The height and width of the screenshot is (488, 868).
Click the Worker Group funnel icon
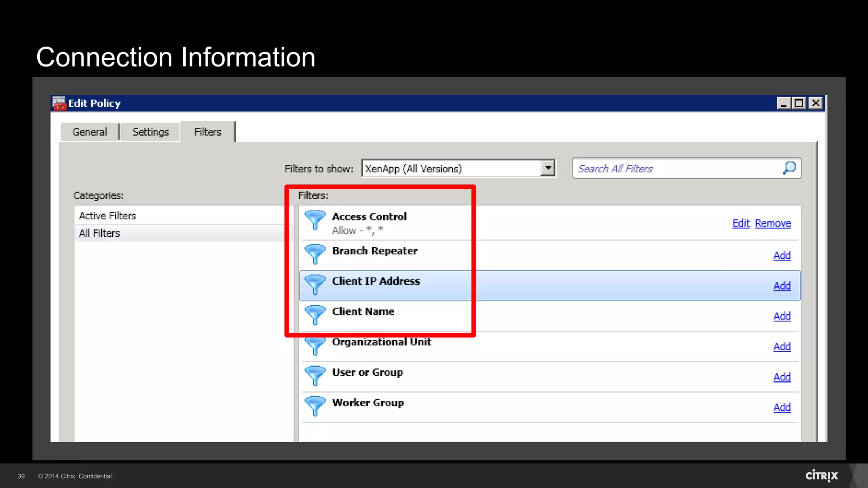[x=315, y=406]
